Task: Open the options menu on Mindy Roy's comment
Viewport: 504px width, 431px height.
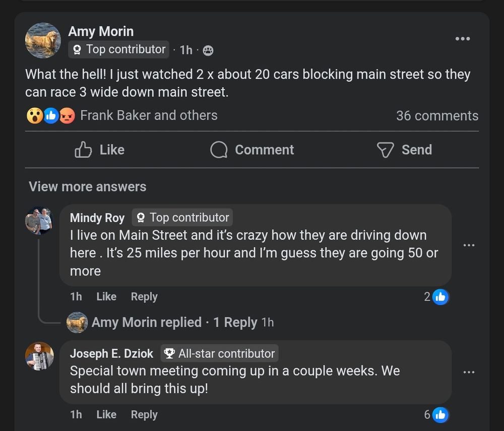Action: (469, 245)
